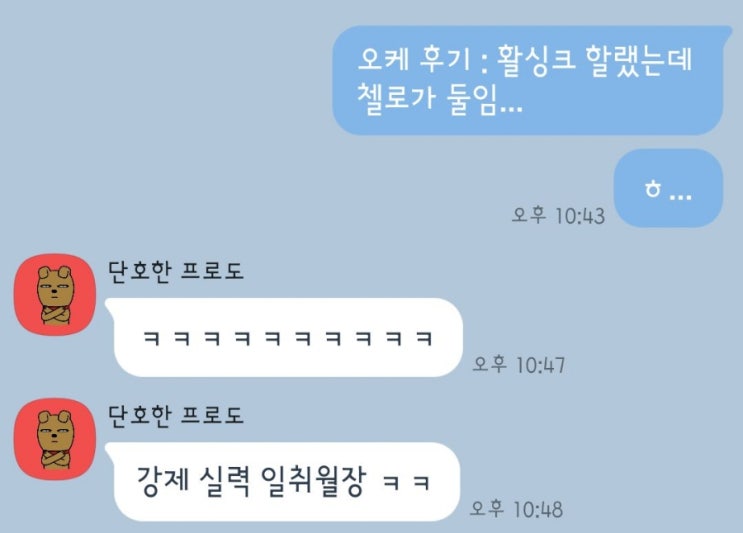Viewport: 743px width, 533px height.
Task: Click the word 강제 in the last bubble
Action: coord(163,481)
